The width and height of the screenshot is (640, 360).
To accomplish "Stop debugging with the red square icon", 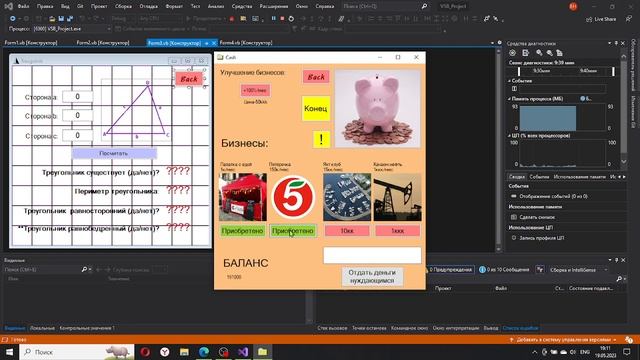I will point(282,19).
